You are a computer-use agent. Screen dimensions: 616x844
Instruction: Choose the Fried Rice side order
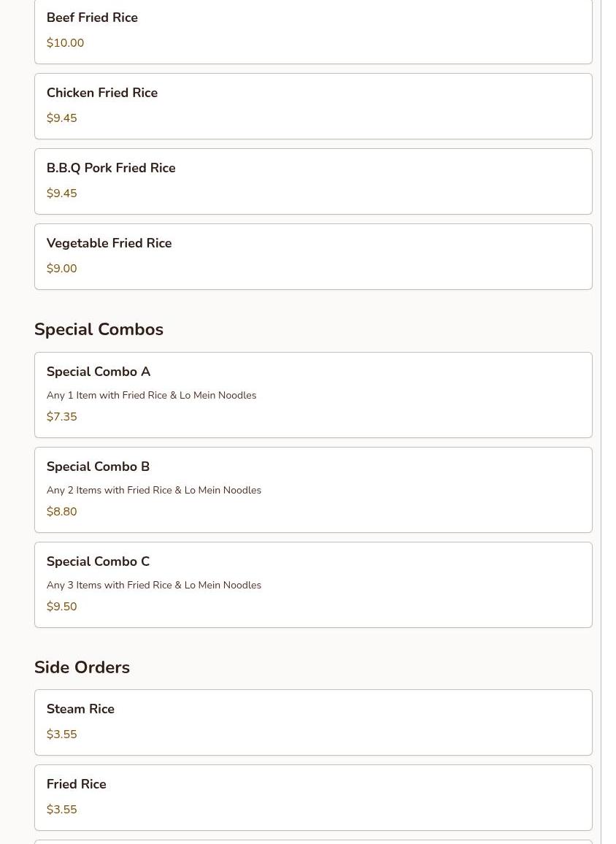click(x=313, y=798)
